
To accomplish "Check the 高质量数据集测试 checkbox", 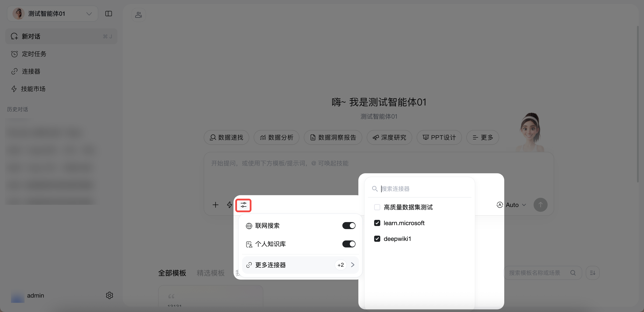I will coord(377,207).
